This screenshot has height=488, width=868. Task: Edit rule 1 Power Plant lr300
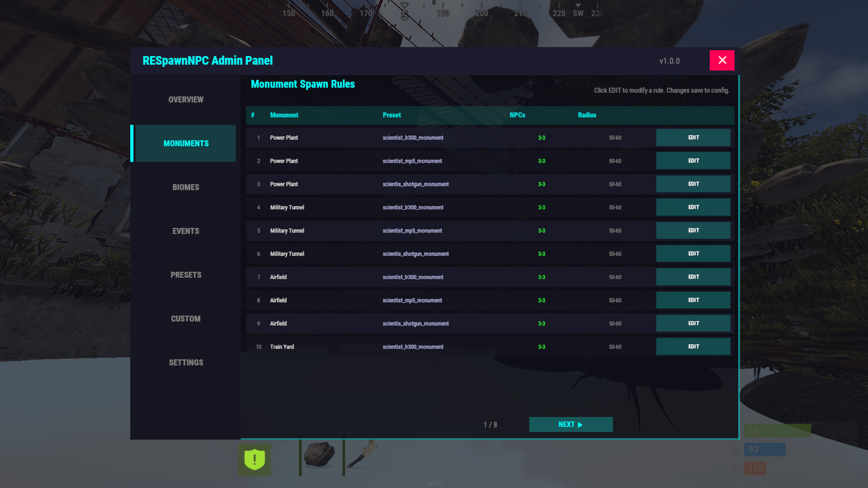[693, 137]
